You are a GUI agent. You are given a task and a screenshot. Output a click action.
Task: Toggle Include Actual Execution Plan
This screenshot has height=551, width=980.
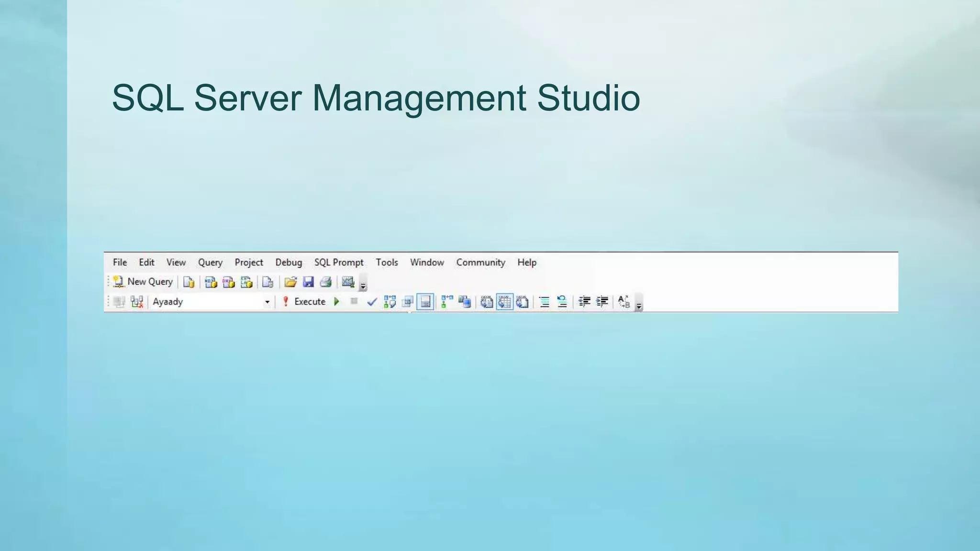(x=447, y=302)
